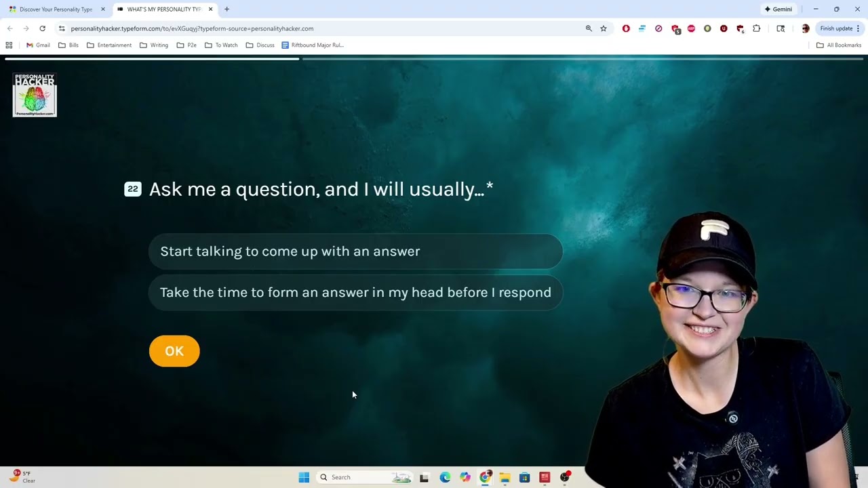Confirm with the orange OK button
The image size is (868, 488).
pyautogui.click(x=174, y=351)
